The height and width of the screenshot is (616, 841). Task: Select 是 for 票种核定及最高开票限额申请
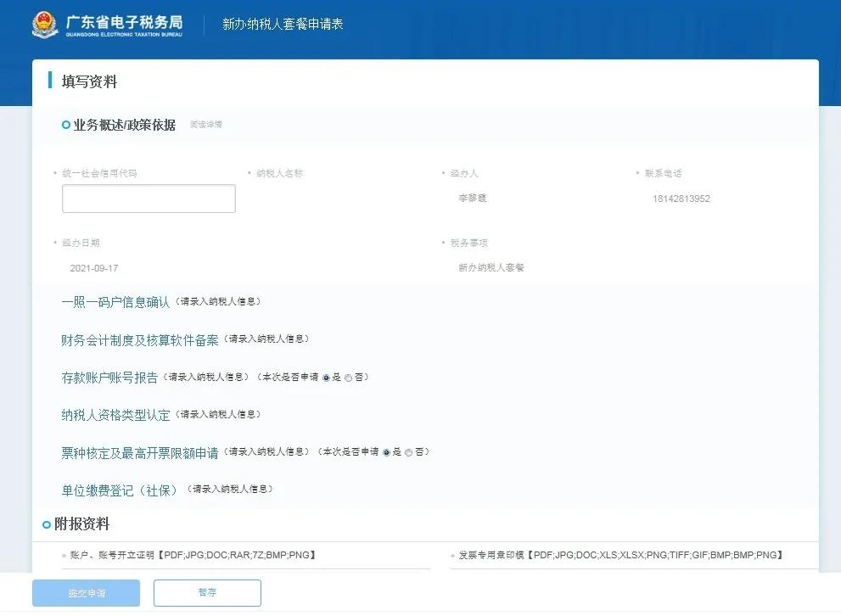pos(386,453)
